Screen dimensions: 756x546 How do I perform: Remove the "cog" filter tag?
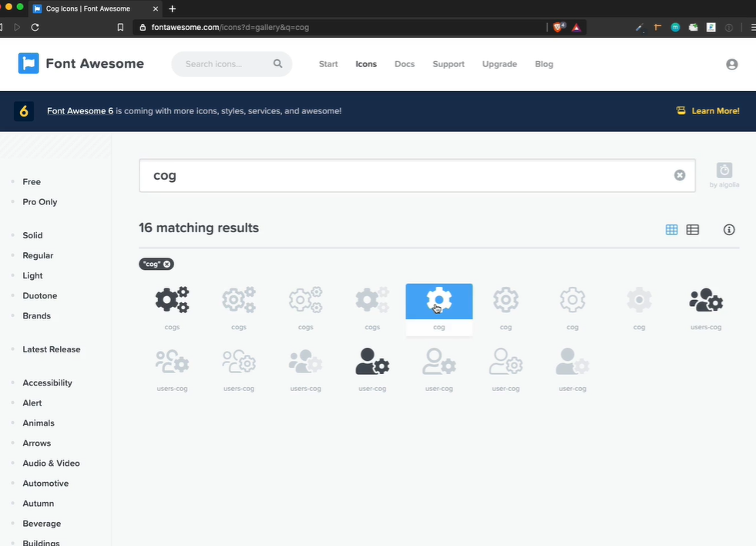(166, 264)
